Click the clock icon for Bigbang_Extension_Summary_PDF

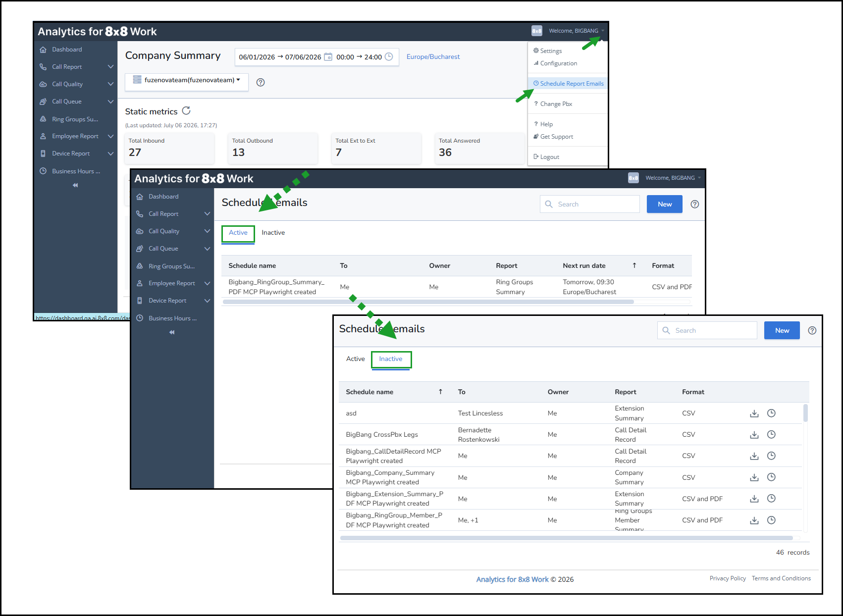[x=771, y=498]
